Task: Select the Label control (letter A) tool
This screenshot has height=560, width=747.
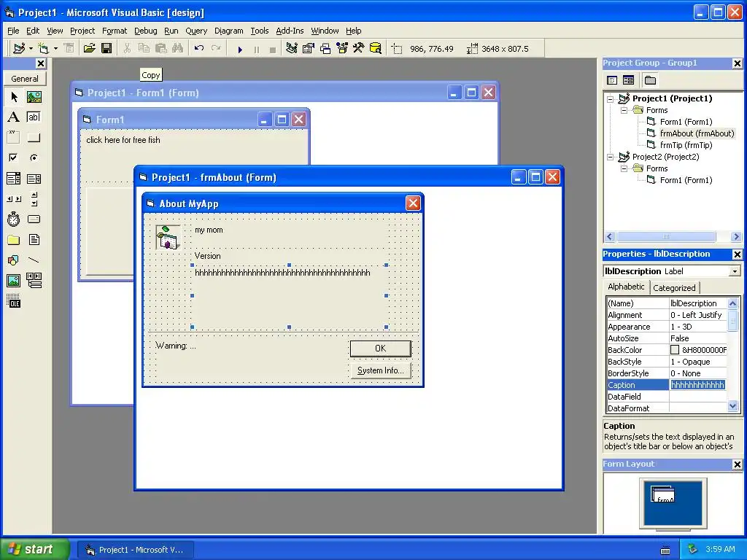Action: tap(14, 117)
